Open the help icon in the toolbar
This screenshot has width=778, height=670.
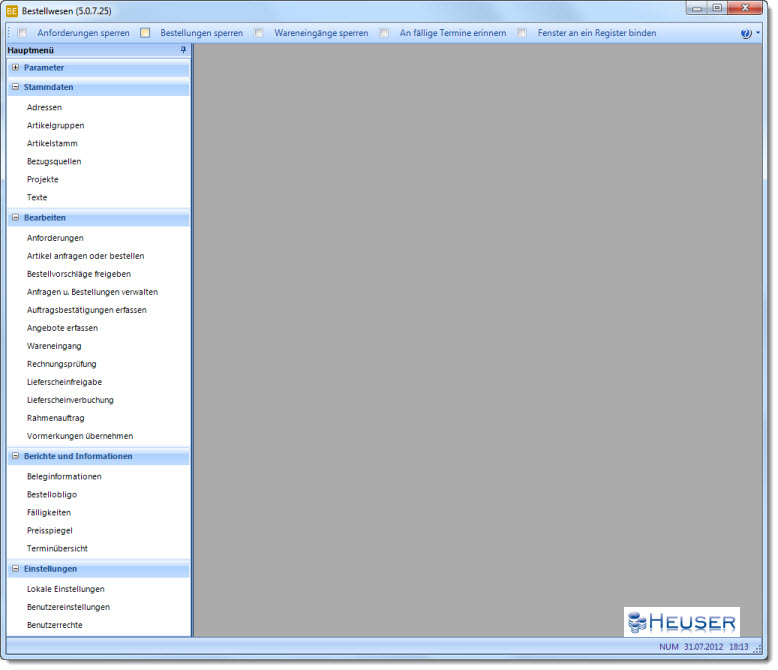(x=745, y=33)
